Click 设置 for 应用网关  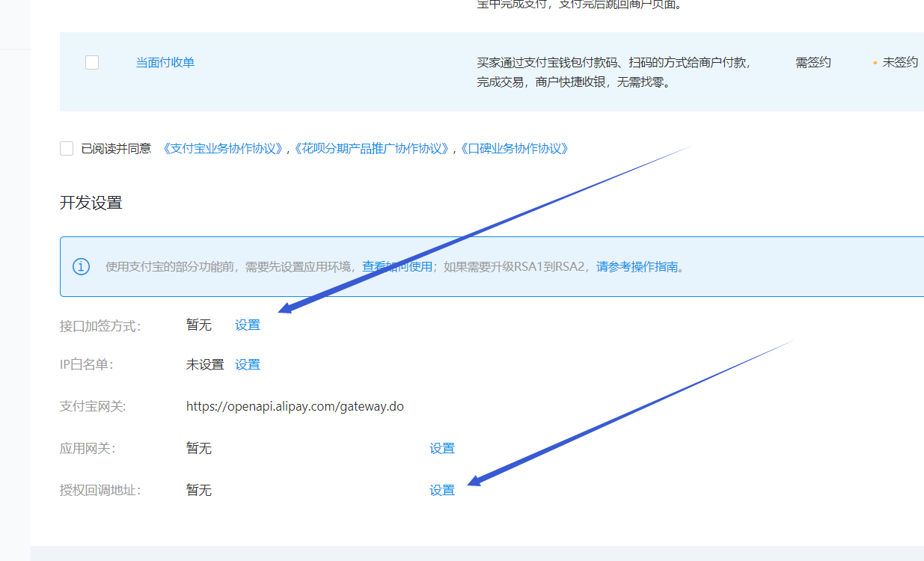442,448
